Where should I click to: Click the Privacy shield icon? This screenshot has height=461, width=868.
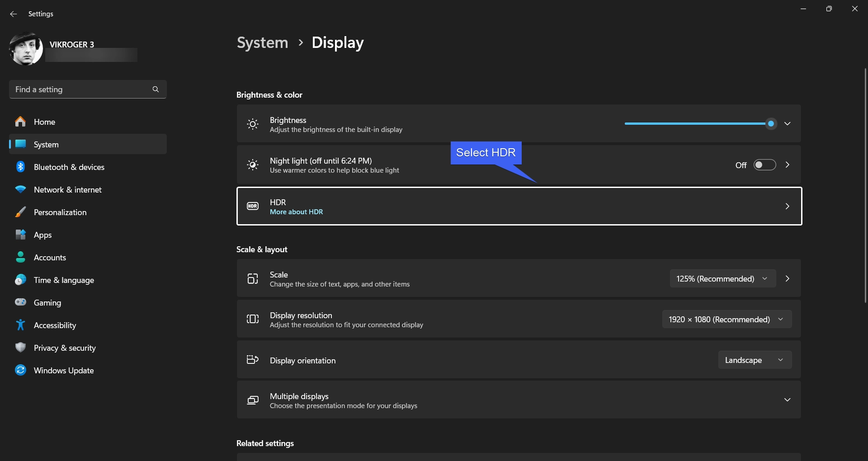(20, 348)
